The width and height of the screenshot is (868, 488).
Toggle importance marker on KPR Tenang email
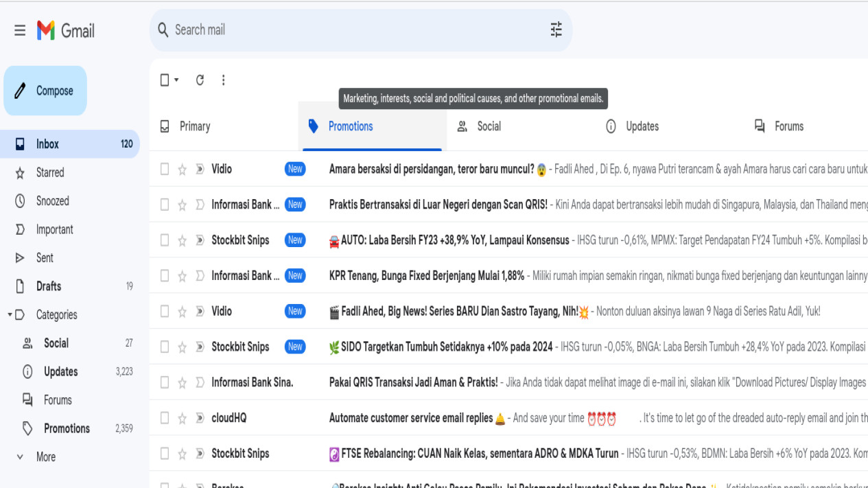coord(200,276)
